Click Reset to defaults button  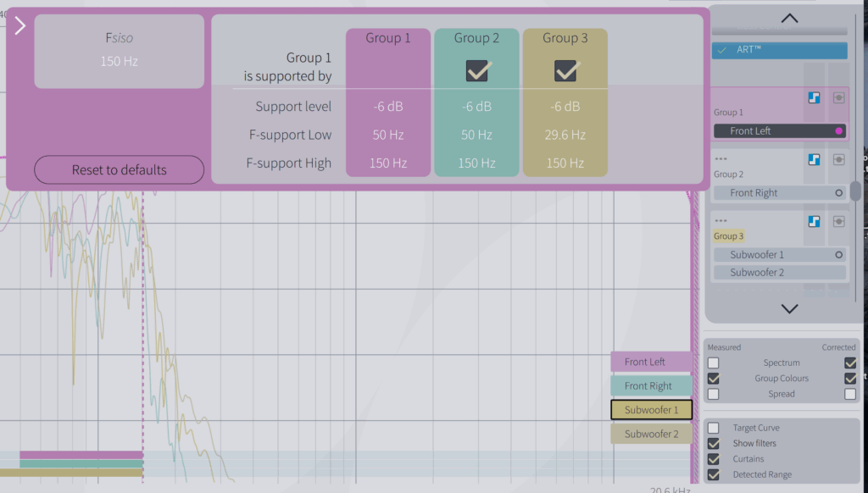[x=120, y=169]
